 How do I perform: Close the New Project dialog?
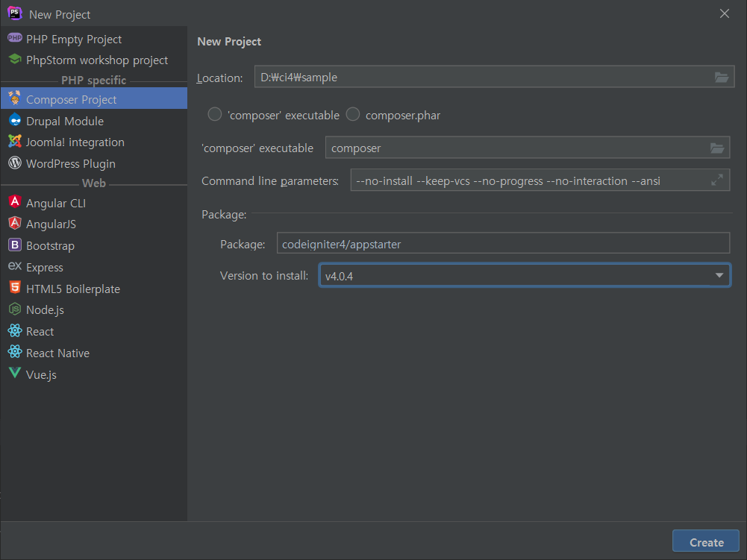[724, 14]
